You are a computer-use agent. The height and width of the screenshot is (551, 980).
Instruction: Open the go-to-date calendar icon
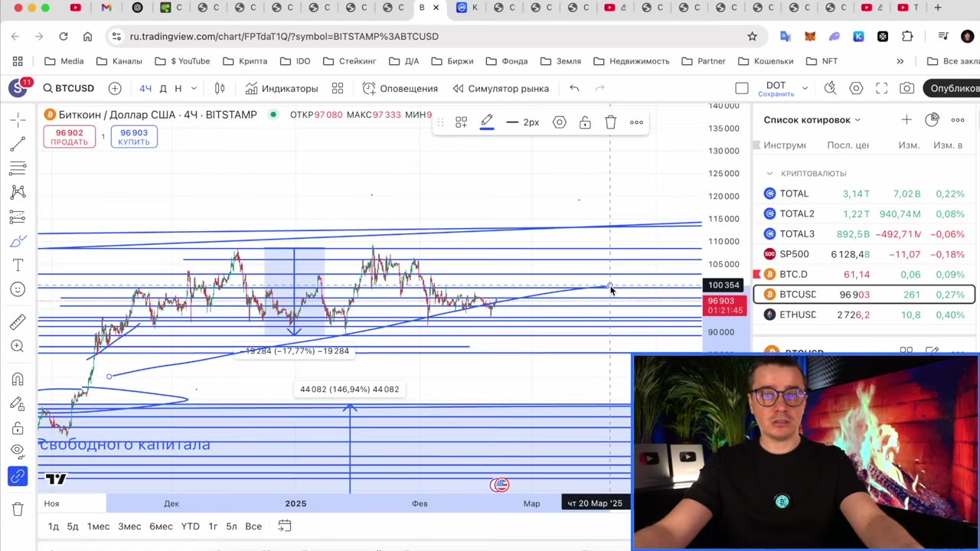click(284, 526)
